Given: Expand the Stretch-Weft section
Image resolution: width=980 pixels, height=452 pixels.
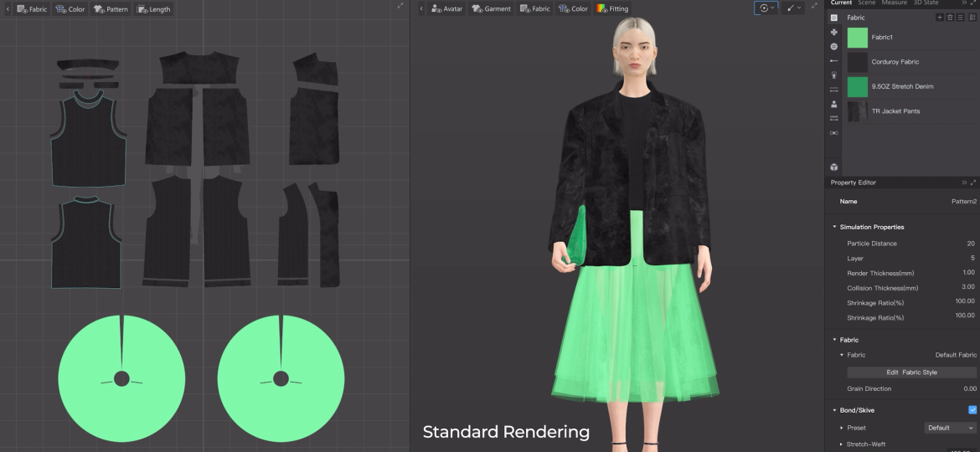Looking at the screenshot, I should point(841,444).
